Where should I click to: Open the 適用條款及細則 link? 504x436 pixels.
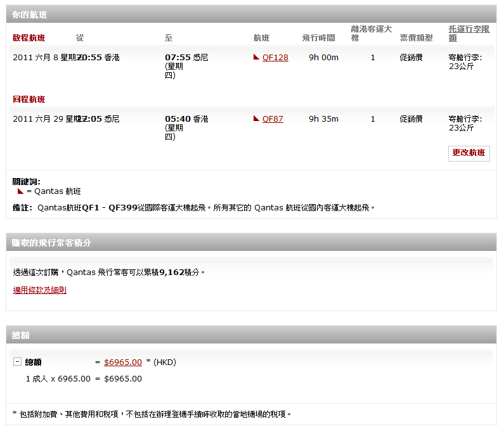tap(39, 290)
